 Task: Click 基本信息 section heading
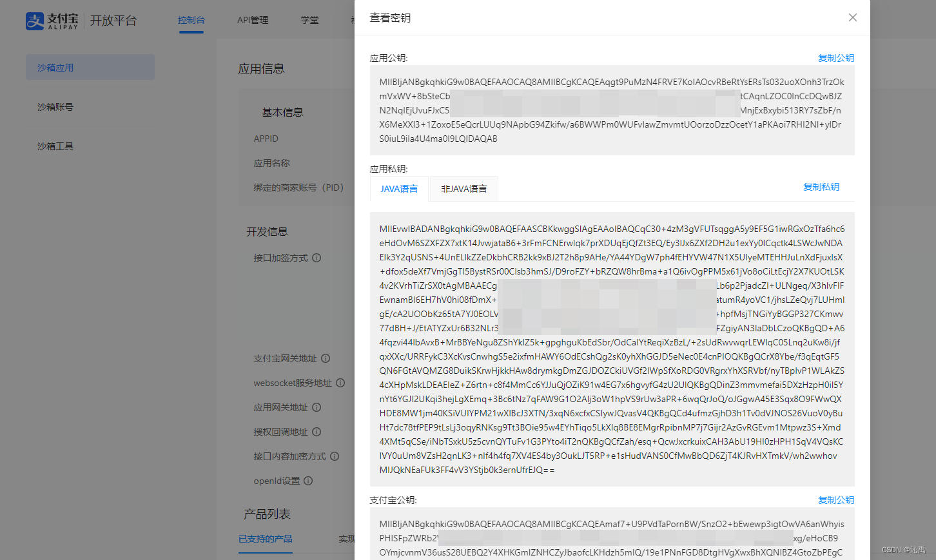point(282,112)
